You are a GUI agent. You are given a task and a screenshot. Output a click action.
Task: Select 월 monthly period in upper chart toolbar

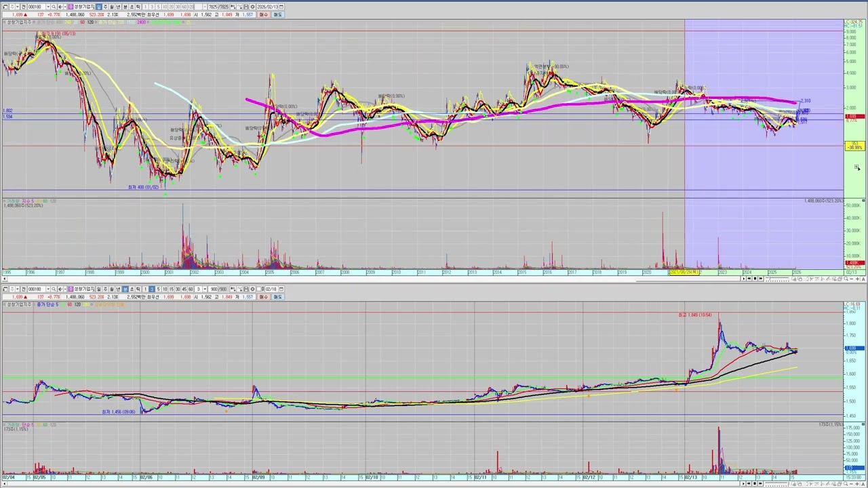(x=112, y=7)
